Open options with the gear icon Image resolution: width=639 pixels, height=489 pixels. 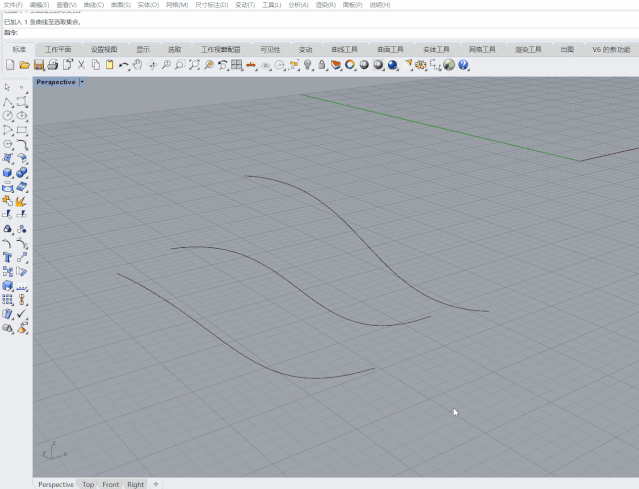pyautogui.click(x=421, y=65)
